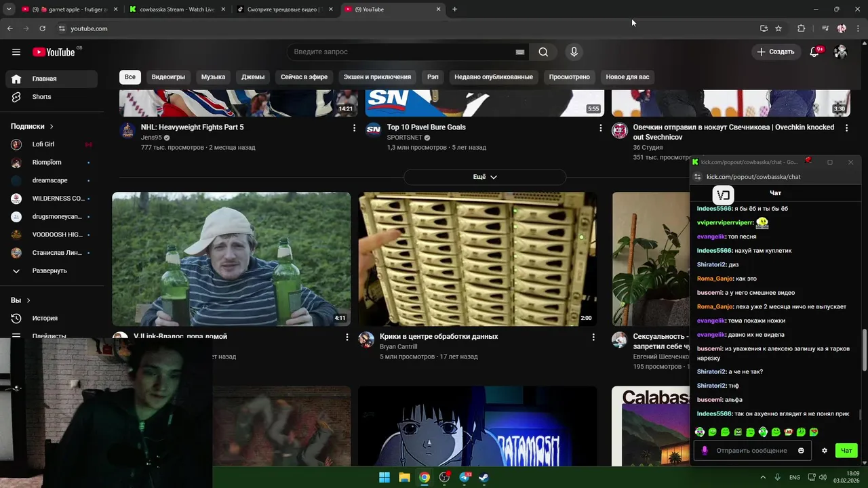Open options for NHL Heavyweight Fights video
The image size is (868, 488).
pos(354,127)
